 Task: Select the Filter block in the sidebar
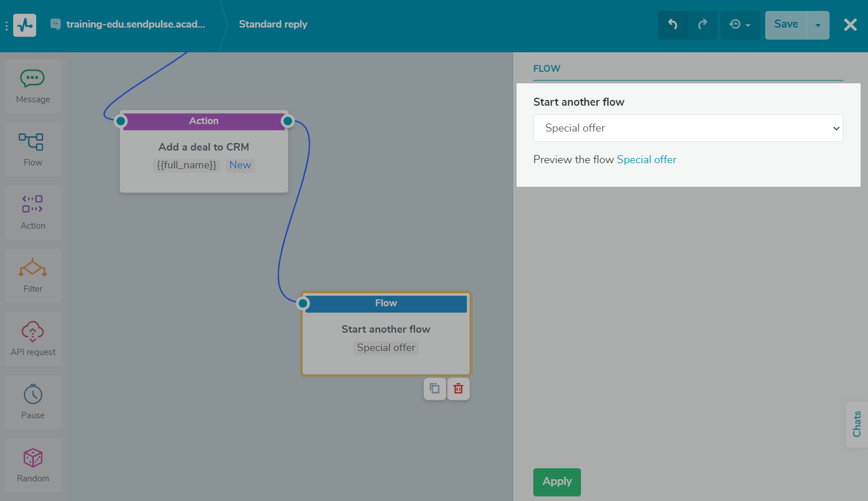coord(33,276)
